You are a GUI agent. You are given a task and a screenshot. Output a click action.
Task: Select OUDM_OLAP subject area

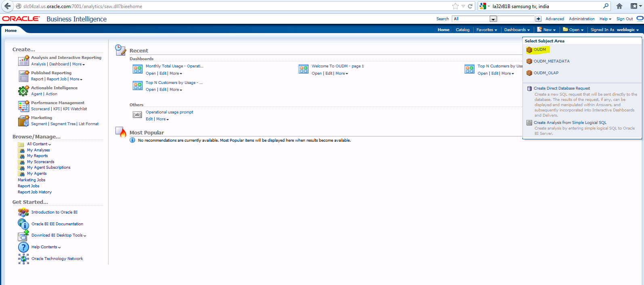[x=546, y=73]
